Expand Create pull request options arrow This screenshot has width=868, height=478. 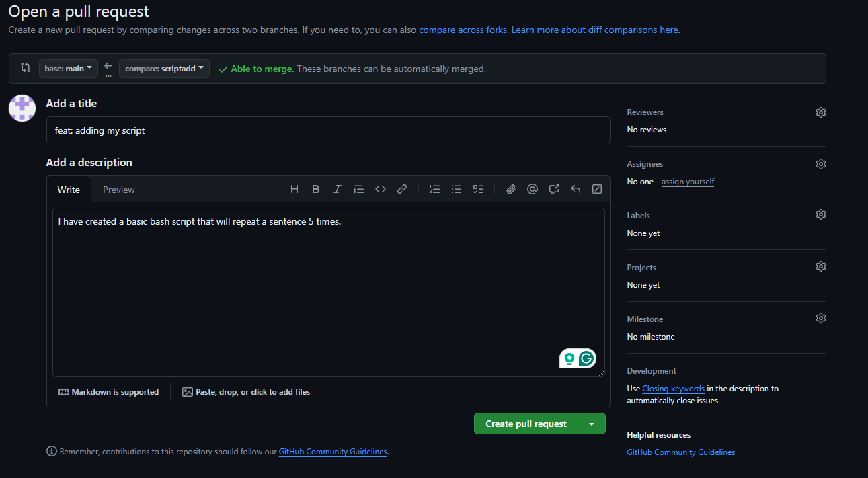(592, 424)
